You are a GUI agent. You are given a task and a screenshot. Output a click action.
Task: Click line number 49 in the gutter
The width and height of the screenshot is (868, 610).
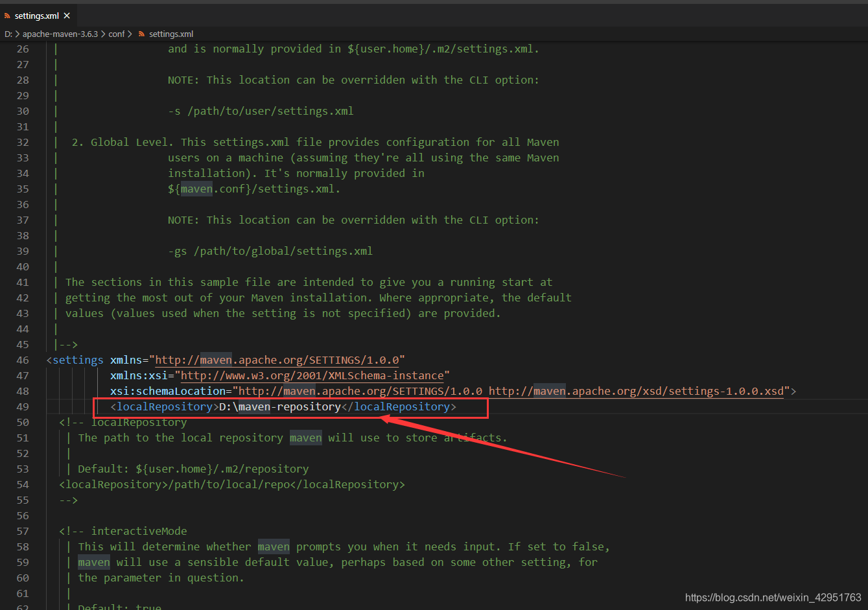23,406
